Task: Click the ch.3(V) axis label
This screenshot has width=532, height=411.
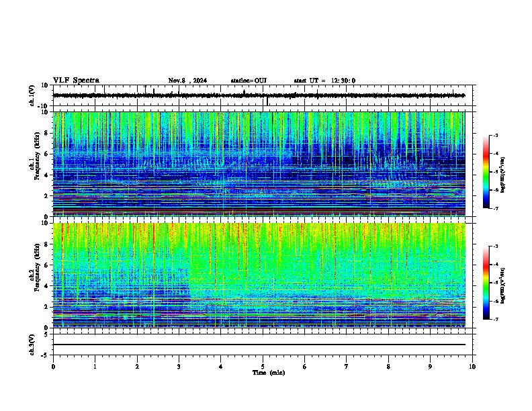Action: pyautogui.click(x=32, y=345)
